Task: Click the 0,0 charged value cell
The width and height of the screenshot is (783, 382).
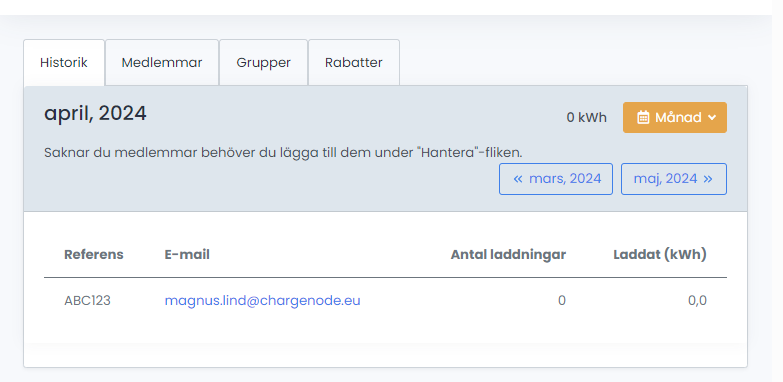Action: (x=698, y=301)
